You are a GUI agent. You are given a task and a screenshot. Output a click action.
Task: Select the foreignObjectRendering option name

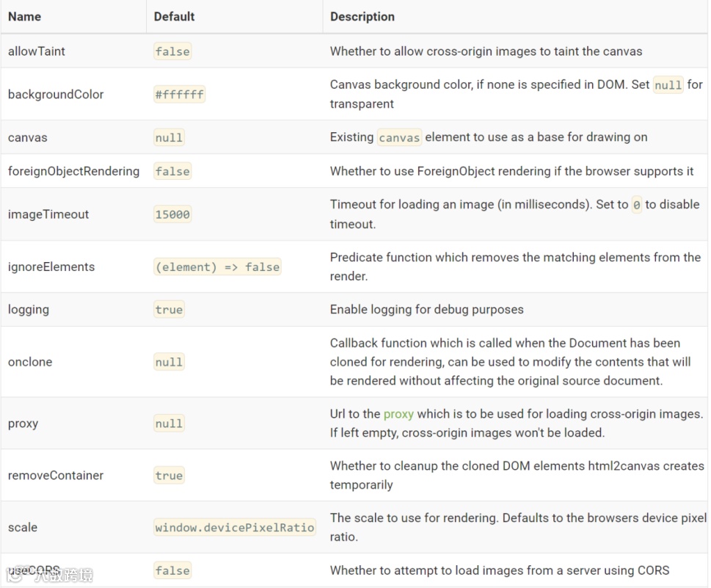click(x=73, y=171)
